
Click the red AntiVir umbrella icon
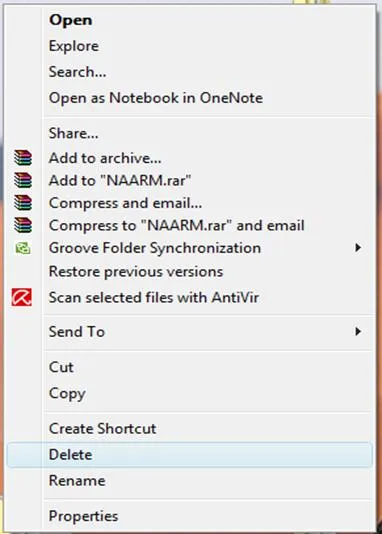click(22, 297)
